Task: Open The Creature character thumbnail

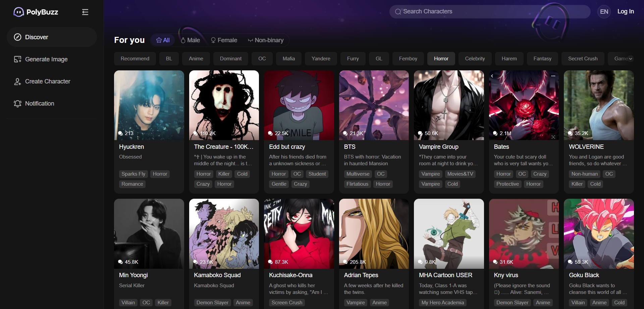Action: [224, 105]
